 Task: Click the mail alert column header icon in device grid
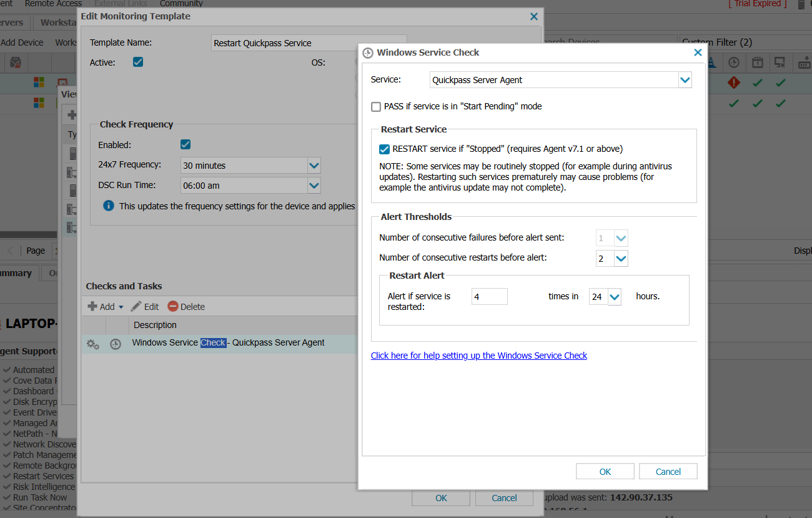pos(16,62)
